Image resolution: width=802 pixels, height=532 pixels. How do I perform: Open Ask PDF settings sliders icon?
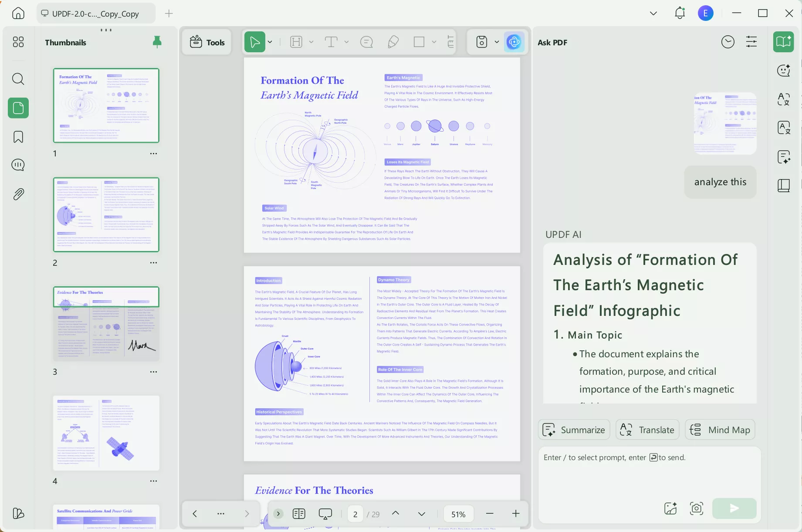pyautogui.click(x=751, y=42)
